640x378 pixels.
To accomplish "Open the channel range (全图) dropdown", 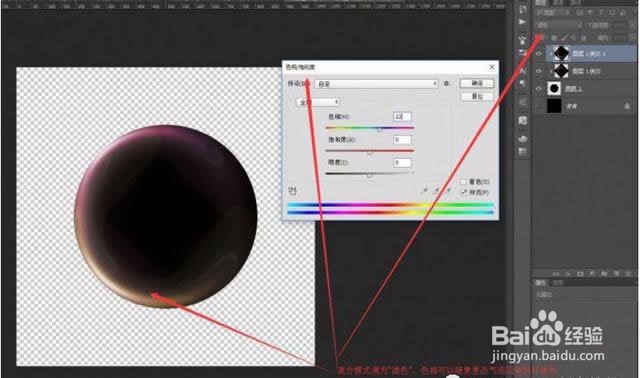I will (318, 102).
